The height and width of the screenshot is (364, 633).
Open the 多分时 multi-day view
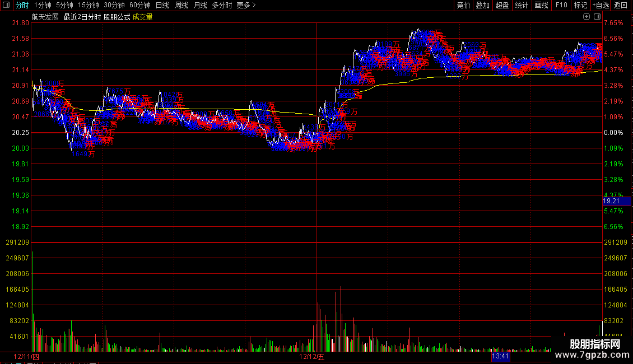coord(222,5)
